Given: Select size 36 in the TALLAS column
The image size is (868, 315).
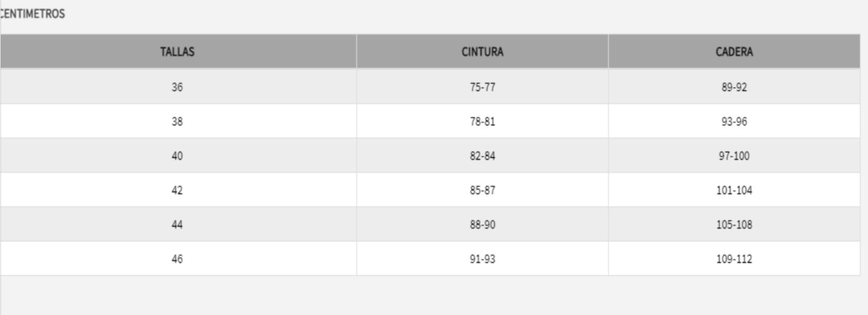Looking at the screenshot, I should coord(177,87).
